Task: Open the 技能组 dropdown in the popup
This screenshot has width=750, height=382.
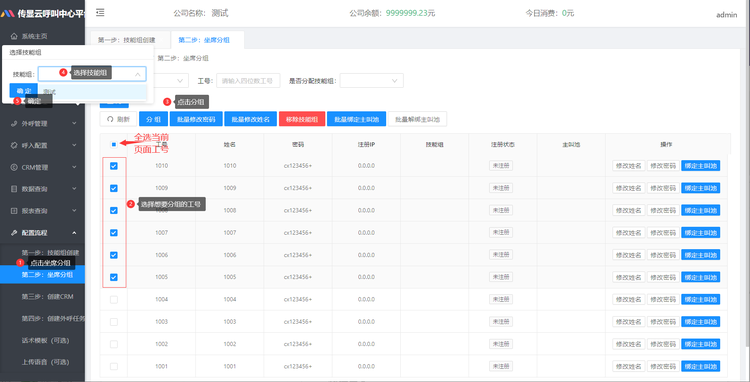Action: (92, 74)
